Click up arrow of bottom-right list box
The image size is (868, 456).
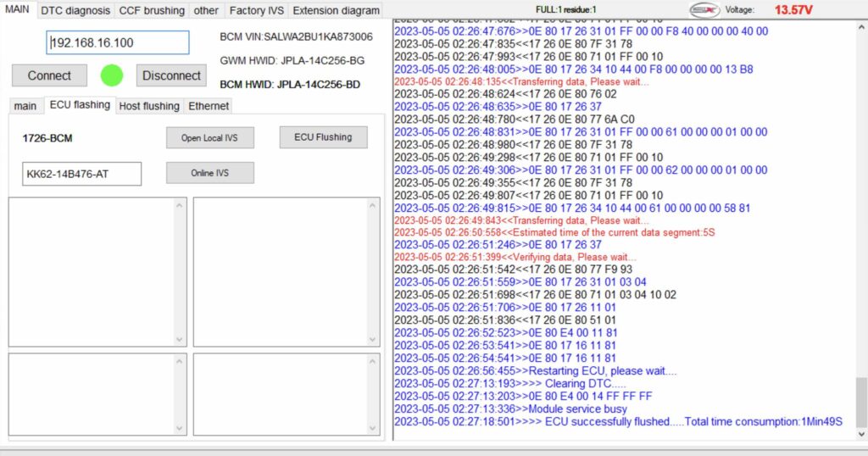(372, 361)
